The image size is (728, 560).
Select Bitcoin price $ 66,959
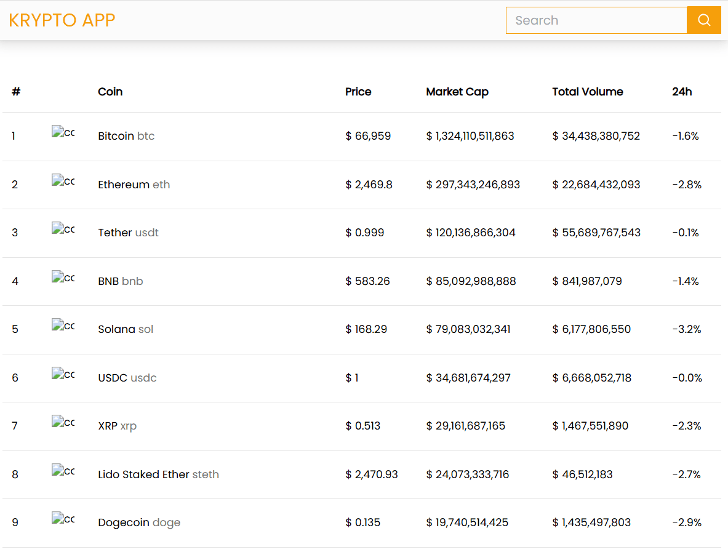pyautogui.click(x=368, y=136)
